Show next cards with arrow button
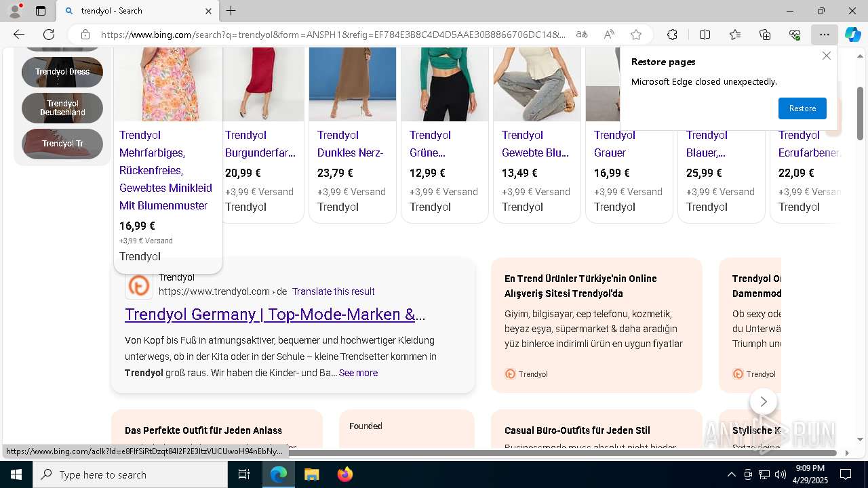Image resolution: width=868 pixels, height=488 pixels. click(764, 402)
